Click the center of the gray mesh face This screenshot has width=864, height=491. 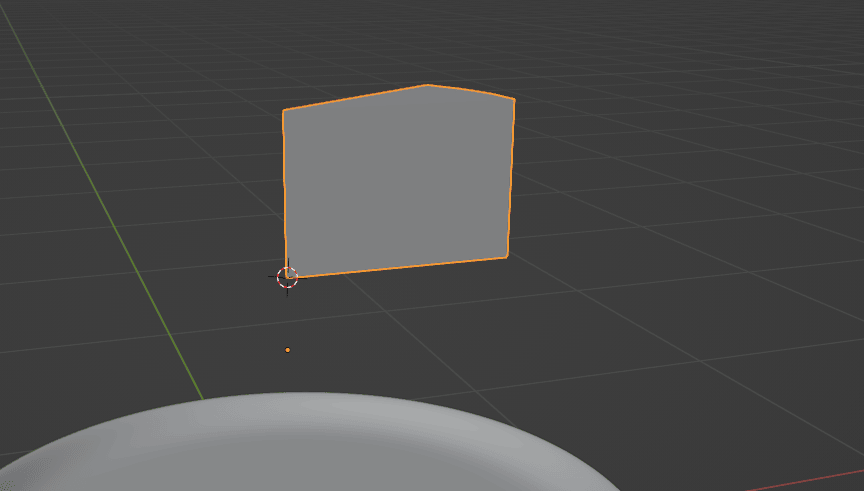[x=398, y=180]
